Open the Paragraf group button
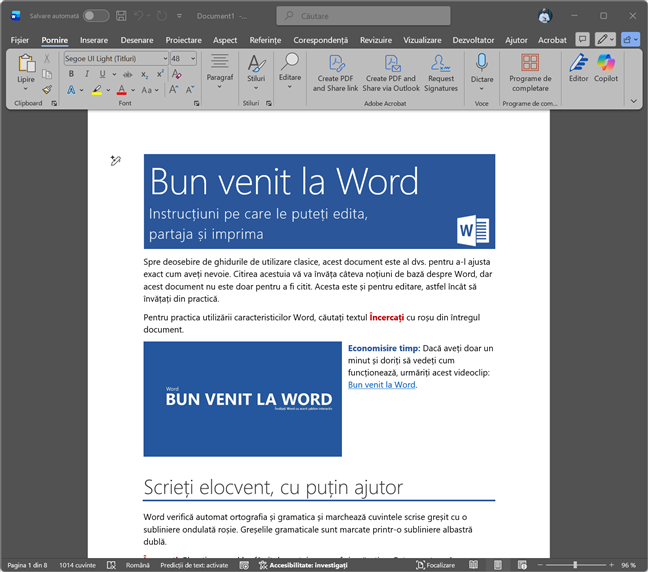 [220, 71]
